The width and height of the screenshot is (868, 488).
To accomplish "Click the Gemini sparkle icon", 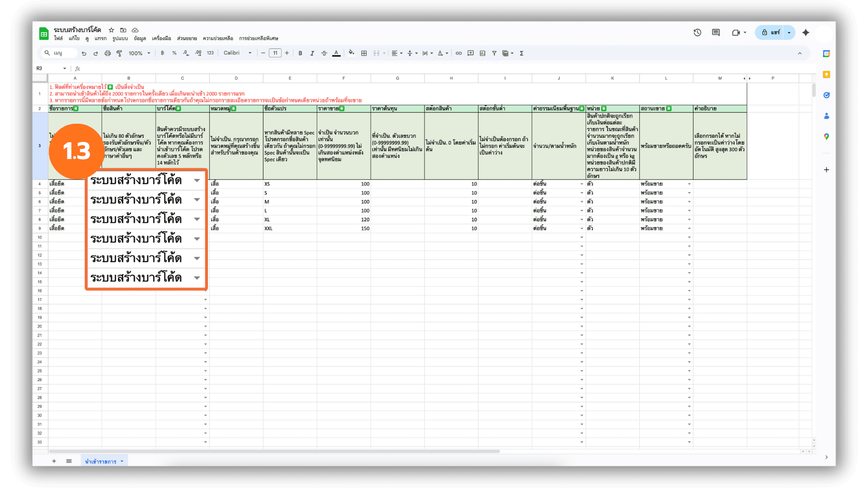I will click(806, 33).
